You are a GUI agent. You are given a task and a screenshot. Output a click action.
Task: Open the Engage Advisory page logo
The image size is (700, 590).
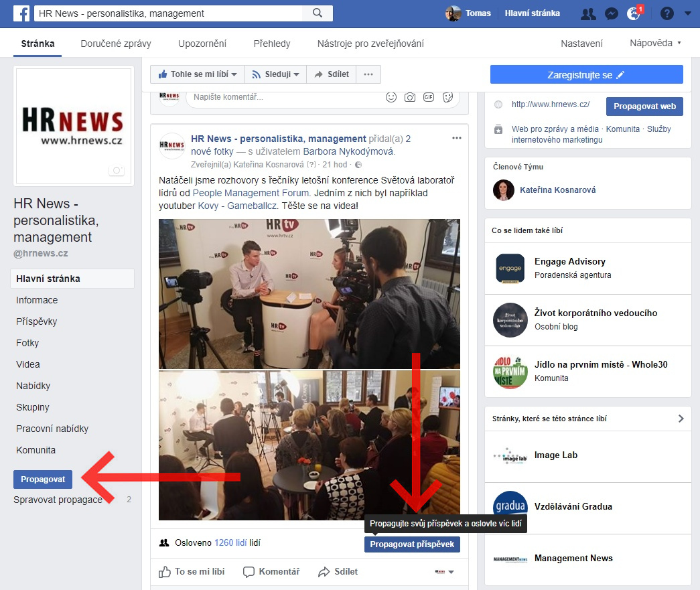click(510, 269)
